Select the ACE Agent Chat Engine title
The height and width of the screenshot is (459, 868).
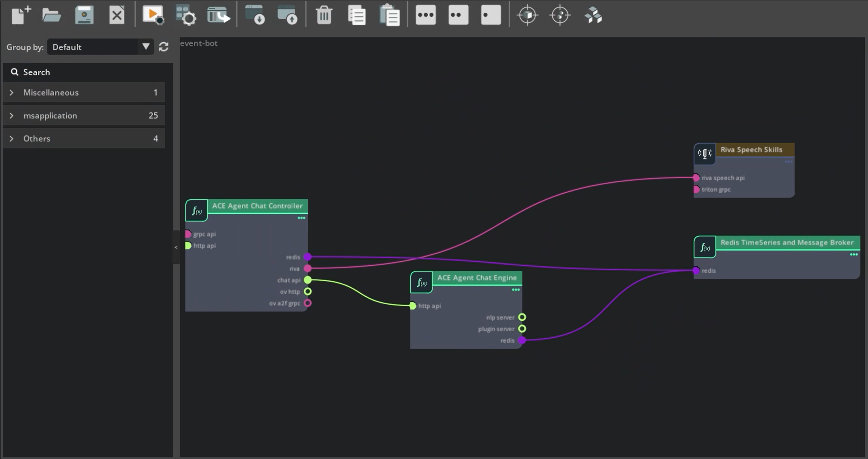coord(477,278)
